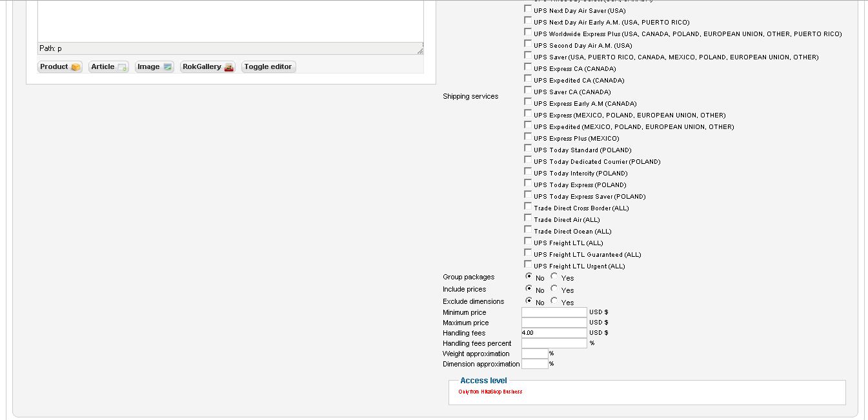Focus the Handling fees field
The width and height of the screenshot is (868, 420).
[554, 333]
